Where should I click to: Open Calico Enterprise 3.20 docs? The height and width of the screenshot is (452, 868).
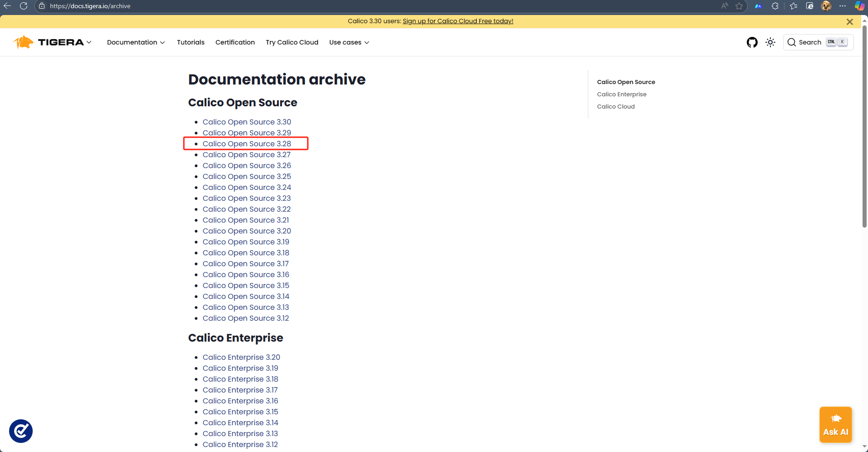pyautogui.click(x=241, y=357)
